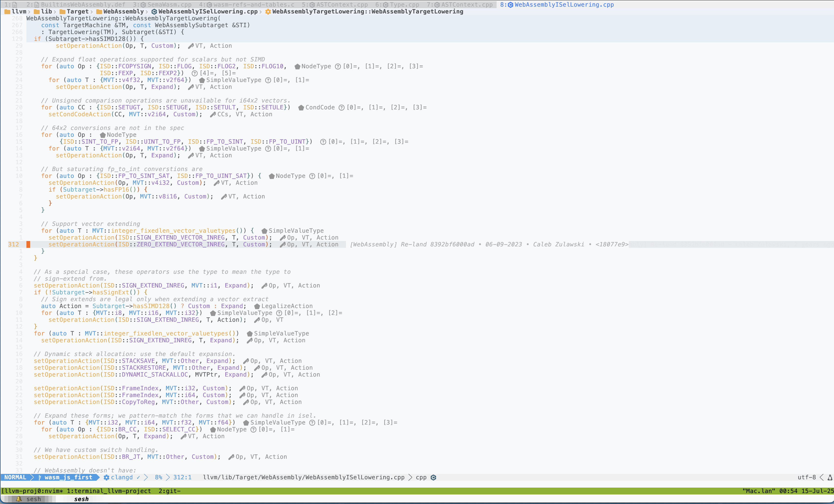Click the LegalizeAction type hint icon
The height and width of the screenshot is (504, 834).
257,306
